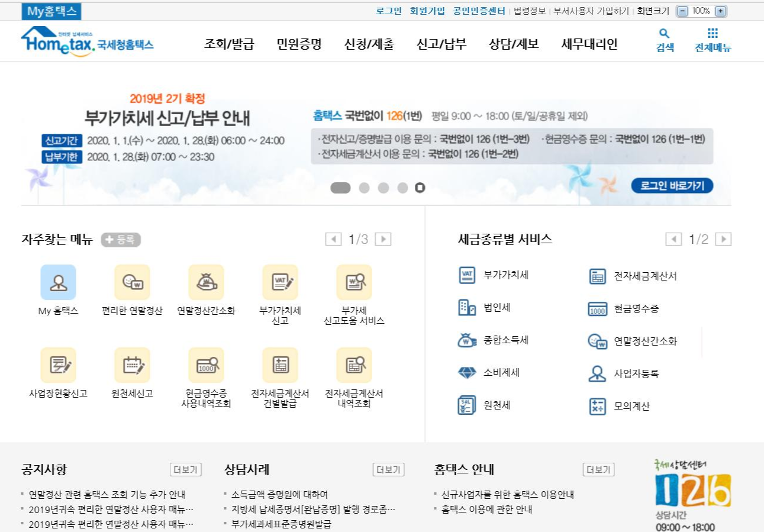Go to next page of 자주찾는 메뉴

tap(383, 239)
